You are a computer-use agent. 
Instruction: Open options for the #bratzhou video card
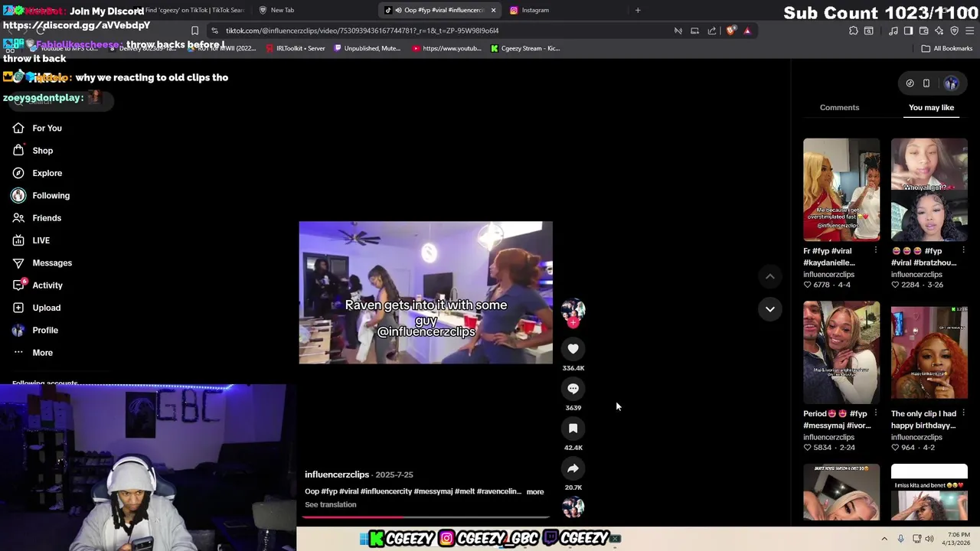[x=963, y=250]
